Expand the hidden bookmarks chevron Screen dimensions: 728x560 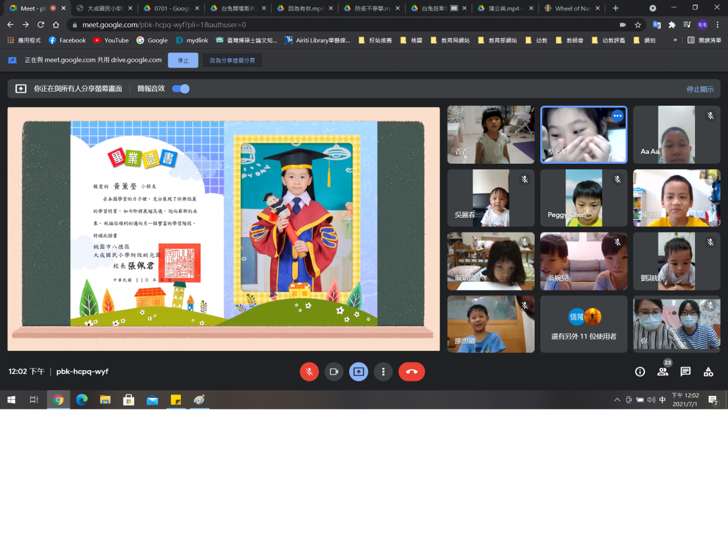pos(675,40)
